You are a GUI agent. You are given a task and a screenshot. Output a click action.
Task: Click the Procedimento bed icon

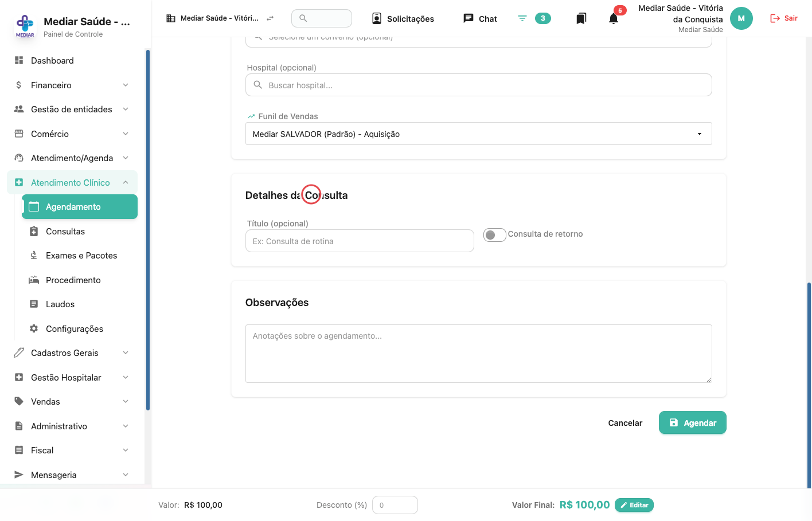pos(34,280)
